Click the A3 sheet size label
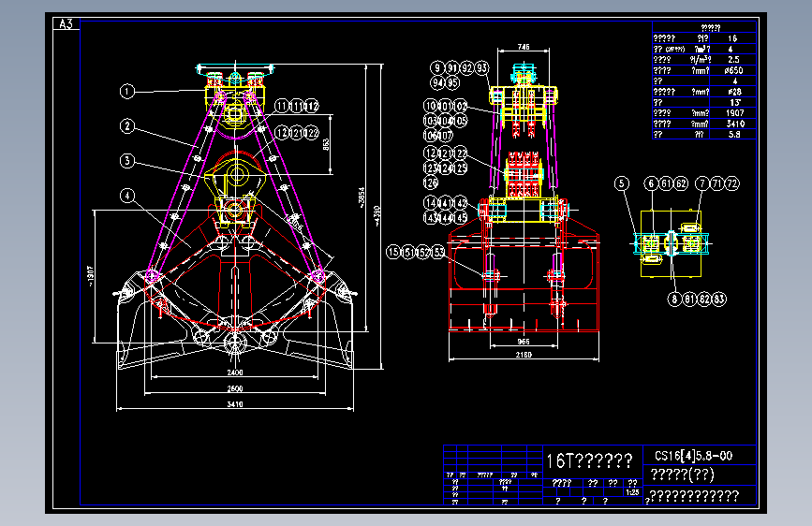This screenshot has width=812, height=526. click(x=66, y=23)
